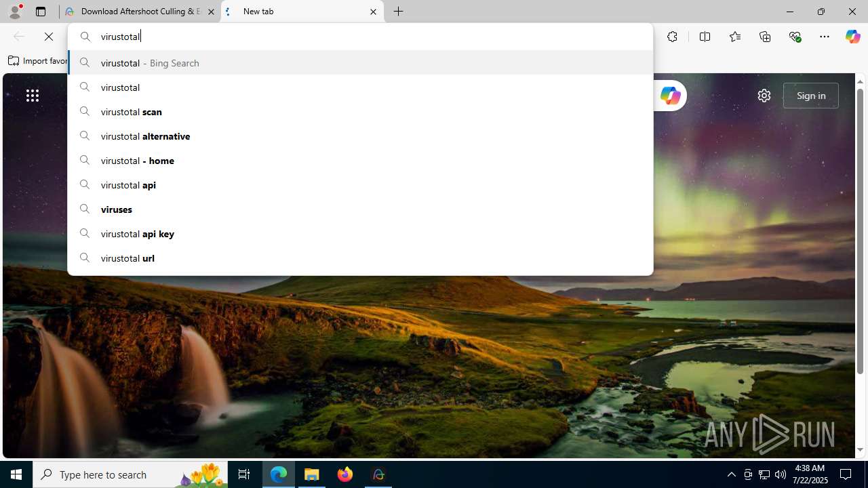Click the Sign in button
Screen dimensions: 868x488
coord(811,96)
